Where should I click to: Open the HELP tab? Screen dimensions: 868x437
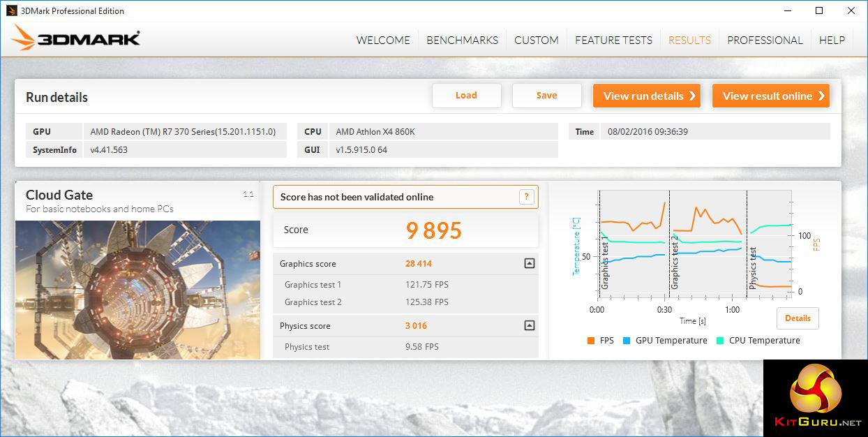[832, 40]
